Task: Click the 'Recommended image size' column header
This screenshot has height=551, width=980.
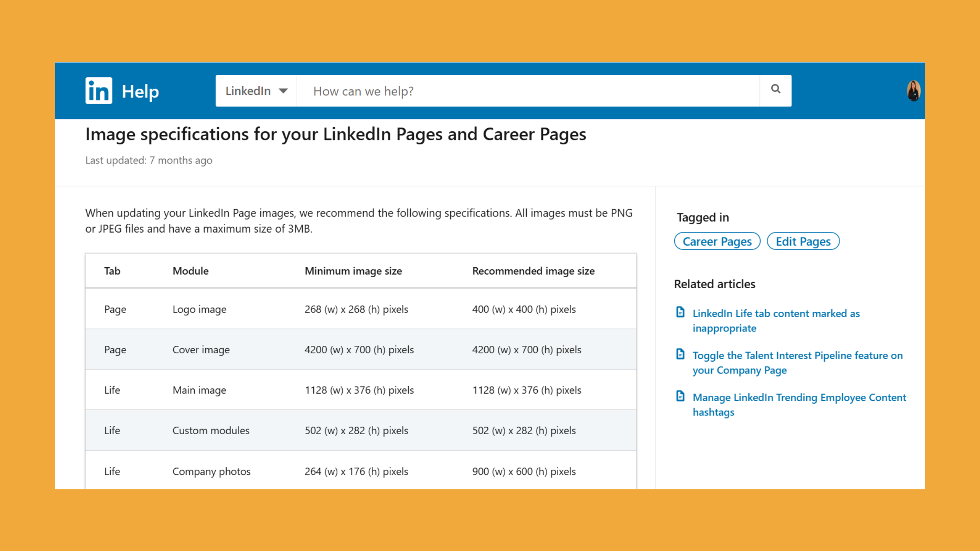Action: tap(533, 271)
